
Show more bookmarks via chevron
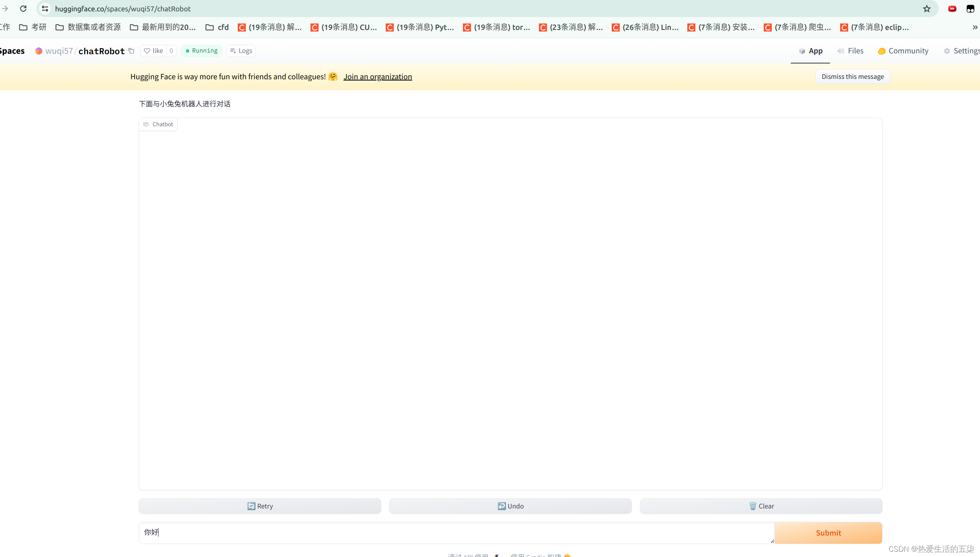pos(975,27)
